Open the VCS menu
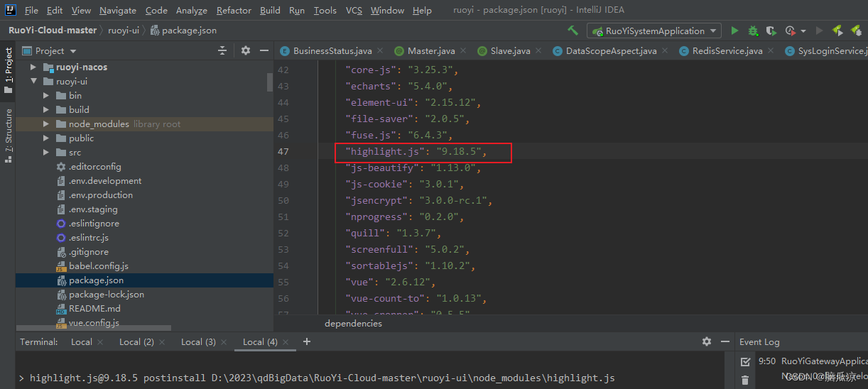Screen dimensions: 868x389 click(354, 10)
